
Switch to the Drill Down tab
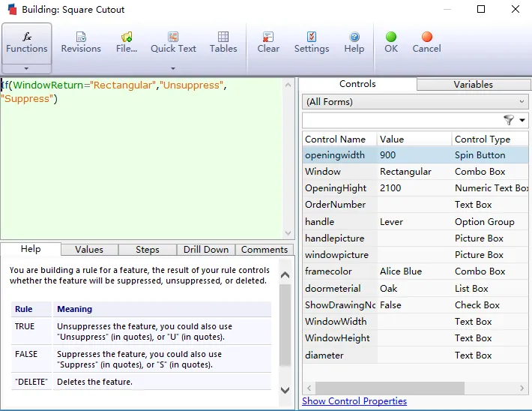click(x=206, y=250)
